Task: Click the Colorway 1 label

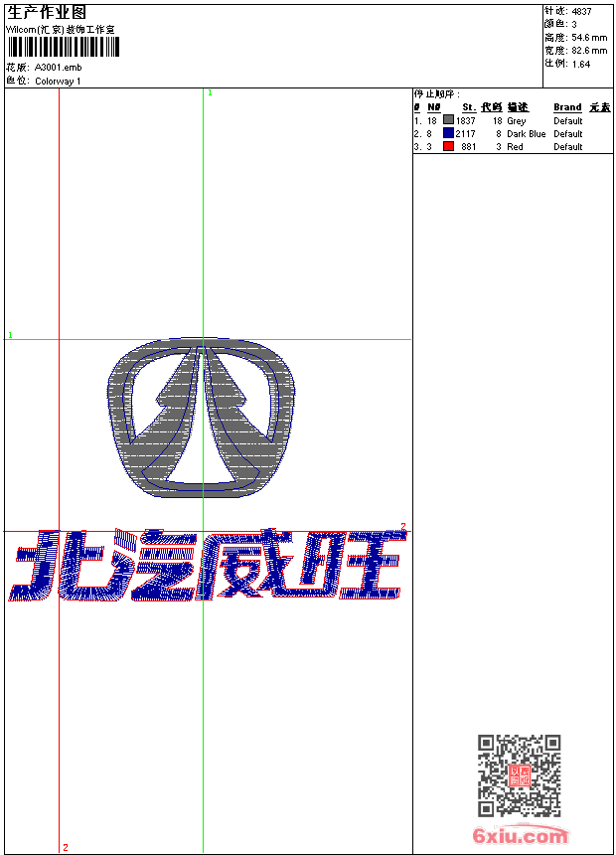Action: (x=58, y=82)
